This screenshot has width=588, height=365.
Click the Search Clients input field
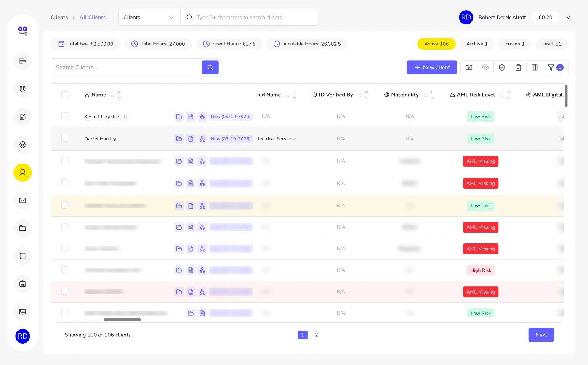click(x=126, y=67)
